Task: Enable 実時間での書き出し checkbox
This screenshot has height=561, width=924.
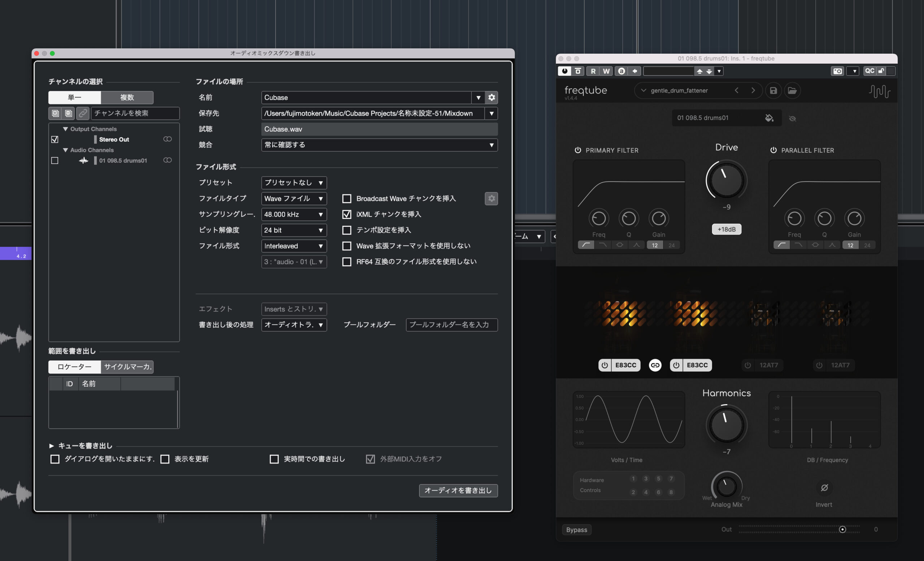Action: point(274,459)
